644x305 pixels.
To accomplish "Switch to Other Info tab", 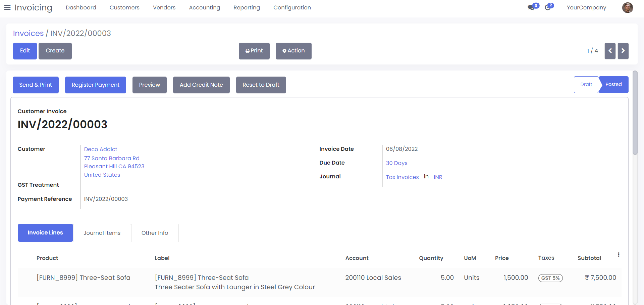I will 155,233.
